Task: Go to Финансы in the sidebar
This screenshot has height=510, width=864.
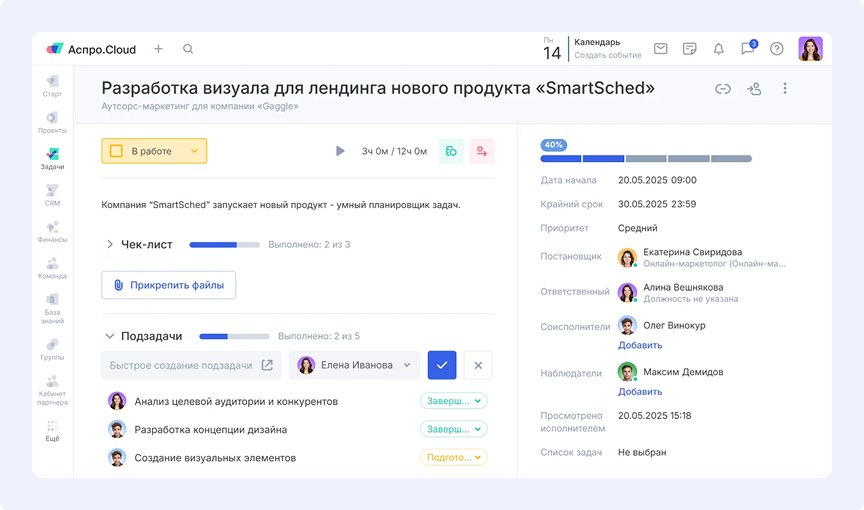Action: [52, 231]
